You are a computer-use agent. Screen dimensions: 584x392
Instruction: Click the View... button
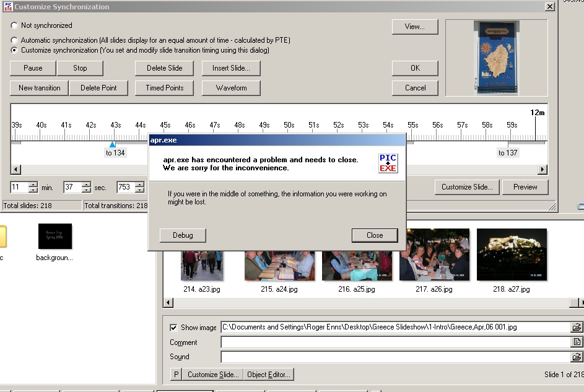click(415, 27)
